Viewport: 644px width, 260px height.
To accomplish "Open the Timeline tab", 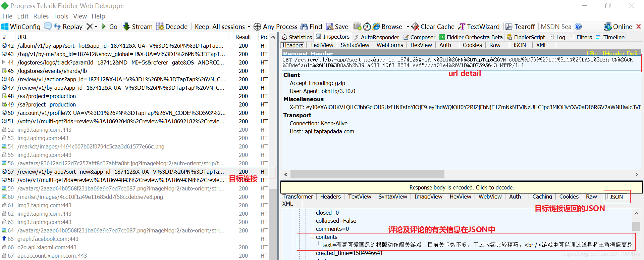I will pos(610,37).
